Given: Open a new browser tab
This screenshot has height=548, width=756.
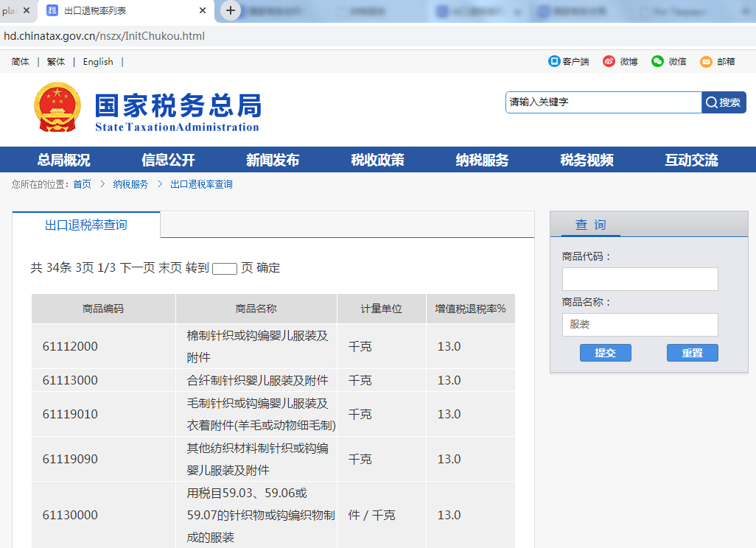Looking at the screenshot, I should 231,10.
